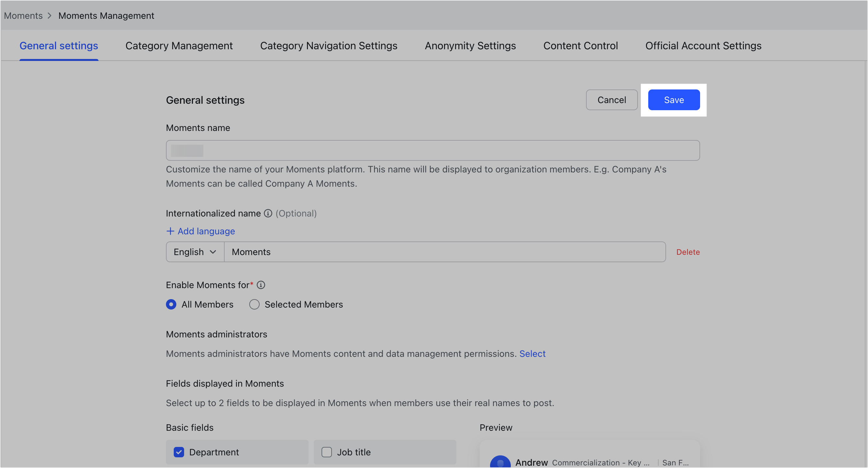Click the plus icon for Add language
This screenshot has width=868, height=468.
(x=170, y=231)
